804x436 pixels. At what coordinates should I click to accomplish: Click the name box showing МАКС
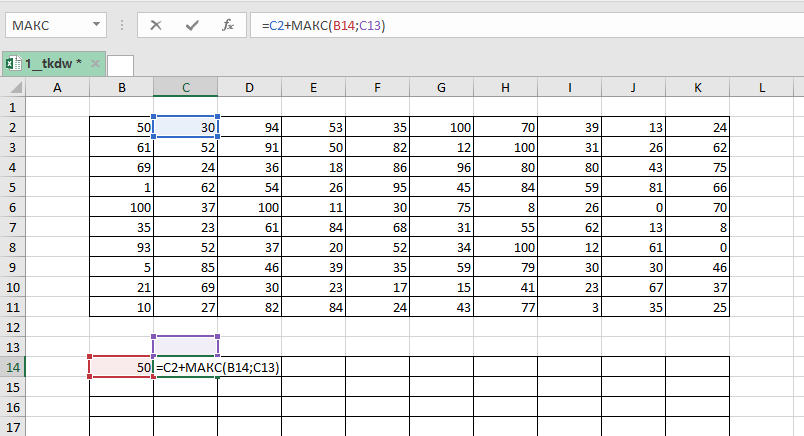pos(45,25)
